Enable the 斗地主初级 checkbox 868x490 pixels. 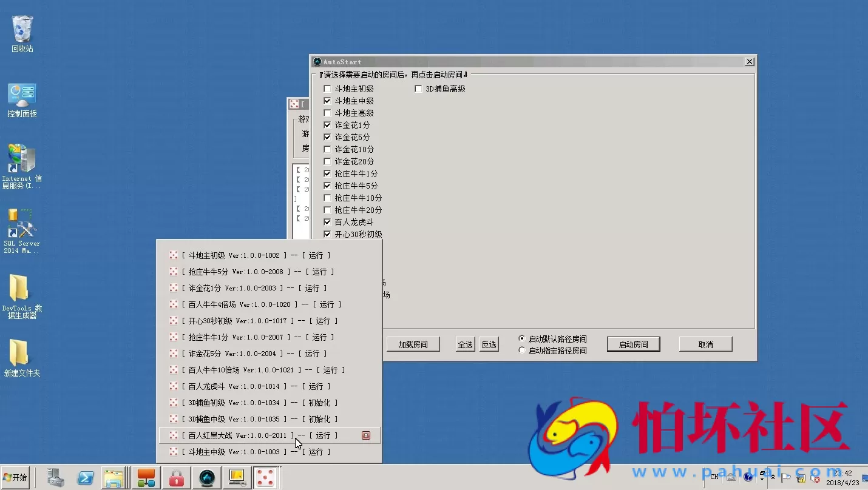326,88
